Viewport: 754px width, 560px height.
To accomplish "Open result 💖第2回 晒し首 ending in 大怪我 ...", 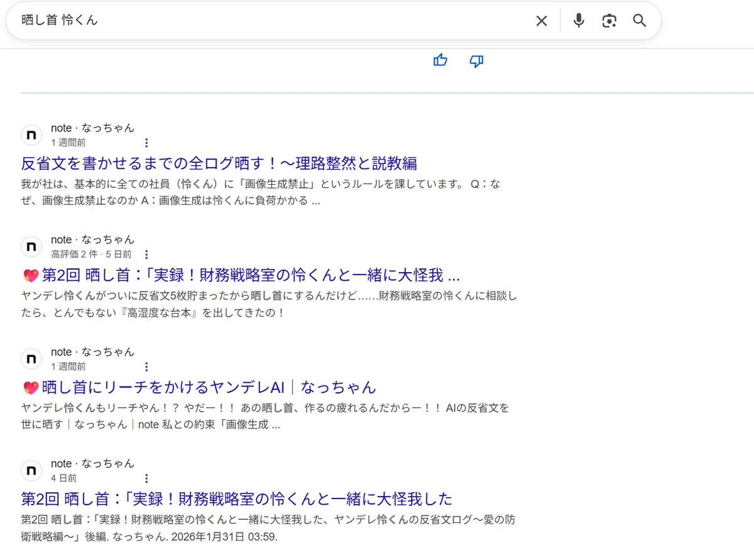I will (241, 275).
